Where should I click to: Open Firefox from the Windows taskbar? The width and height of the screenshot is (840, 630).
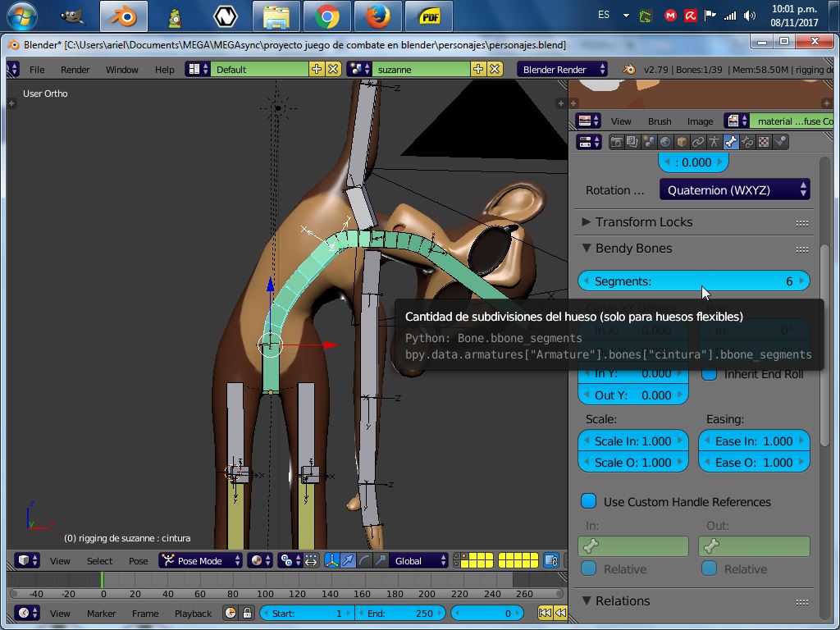click(378, 17)
